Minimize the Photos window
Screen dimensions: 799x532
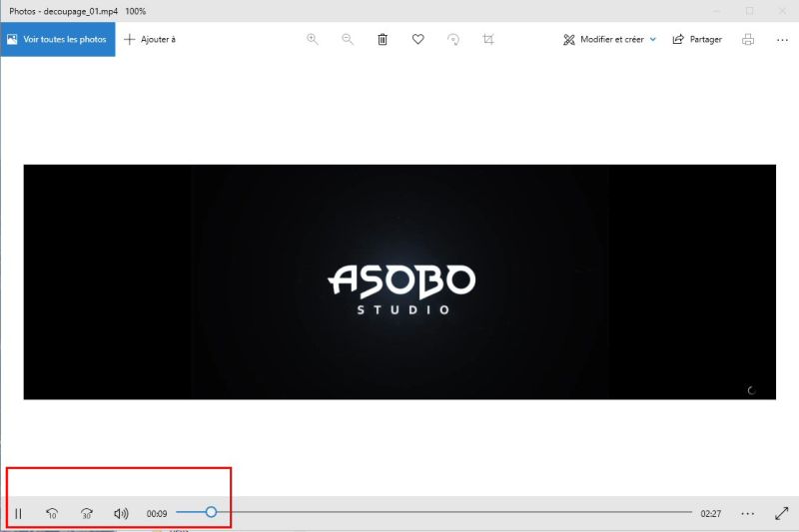(717, 11)
